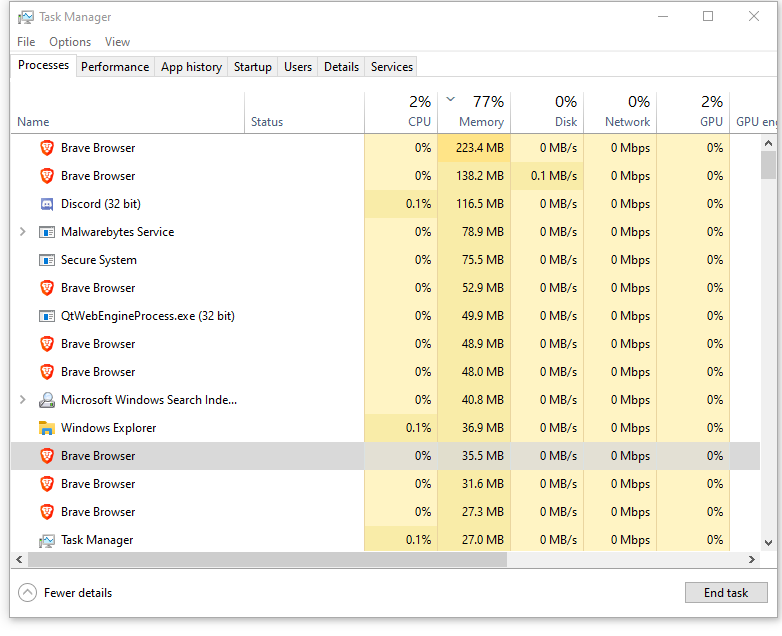Screen dimensions: 782x636
Task: Select the Secure System process name
Action: (99, 260)
